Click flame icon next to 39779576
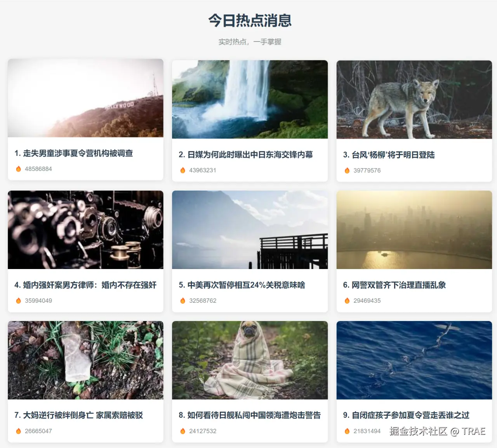The width and height of the screenshot is (497, 448). pyautogui.click(x=347, y=170)
